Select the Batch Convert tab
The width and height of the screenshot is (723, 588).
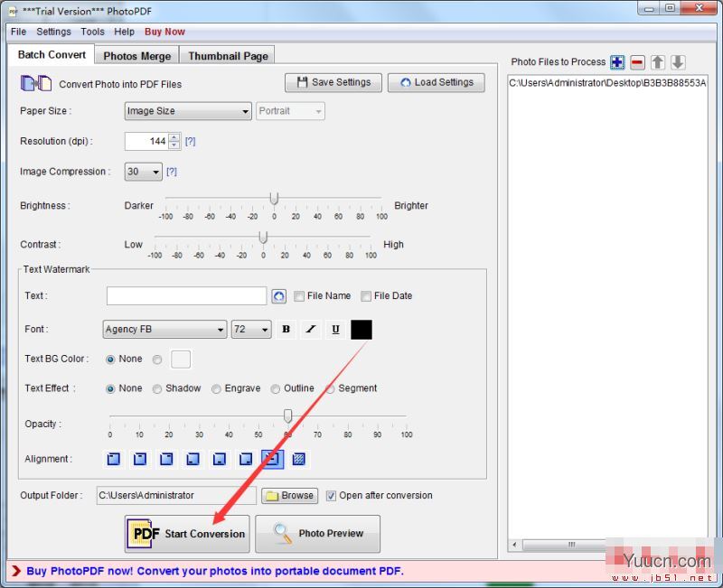[x=52, y=54]
